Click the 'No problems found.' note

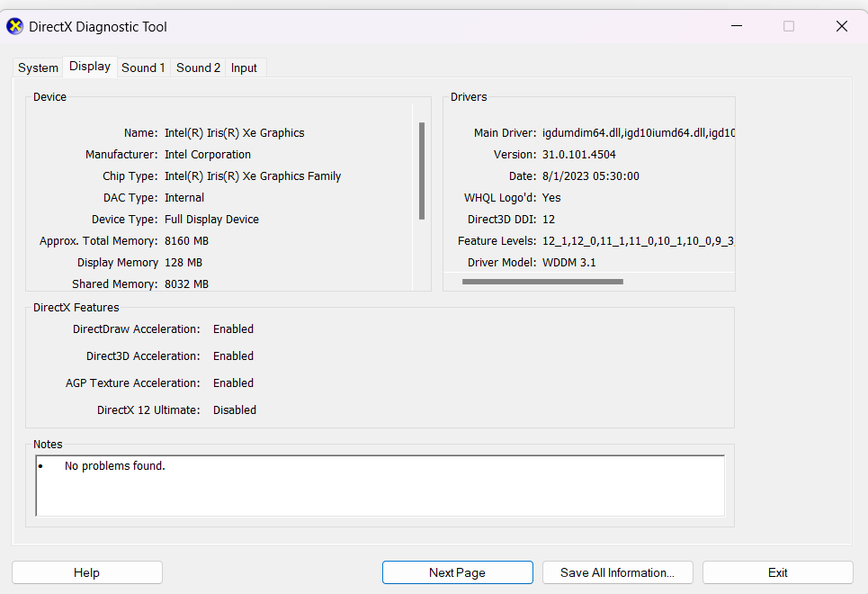pos(114,466)
